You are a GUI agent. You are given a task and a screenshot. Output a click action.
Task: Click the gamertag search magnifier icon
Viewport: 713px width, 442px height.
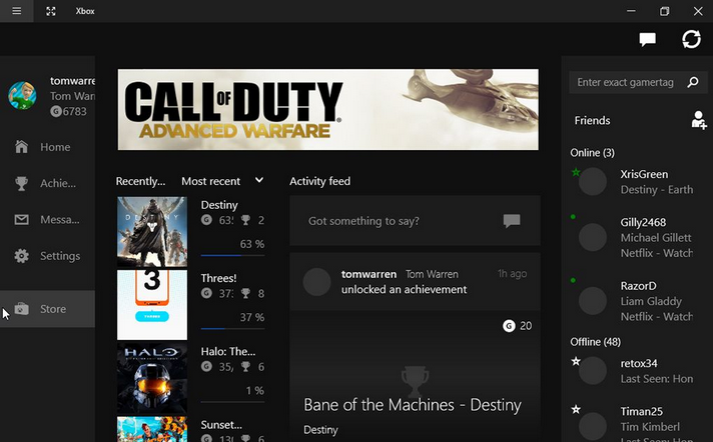pos(693,82)
